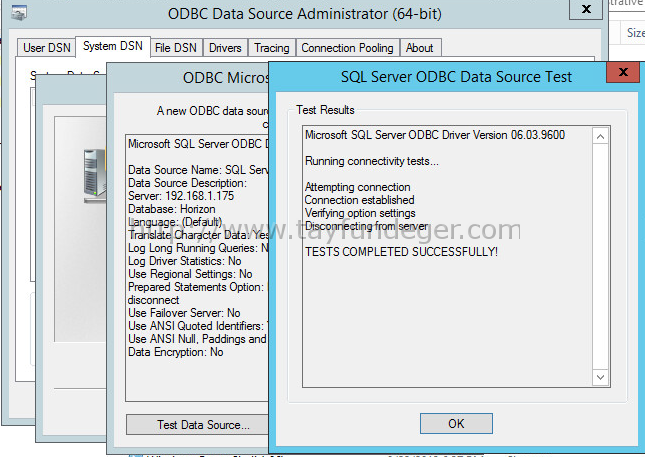This screenshot has width=645, height=457.
Task: Click the 'Size' column header in the background window
Action: (636, 32)
